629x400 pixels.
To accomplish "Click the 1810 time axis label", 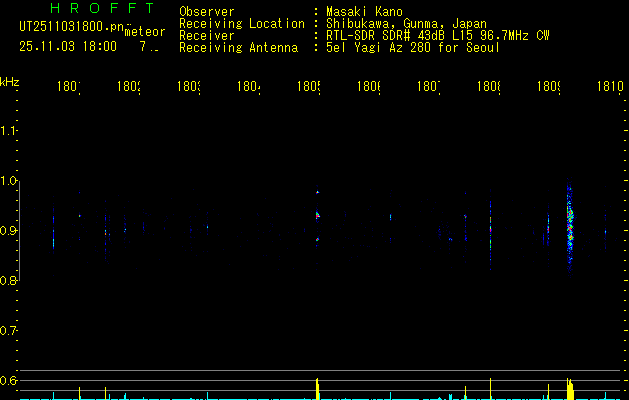I will (x=611, y=87).
